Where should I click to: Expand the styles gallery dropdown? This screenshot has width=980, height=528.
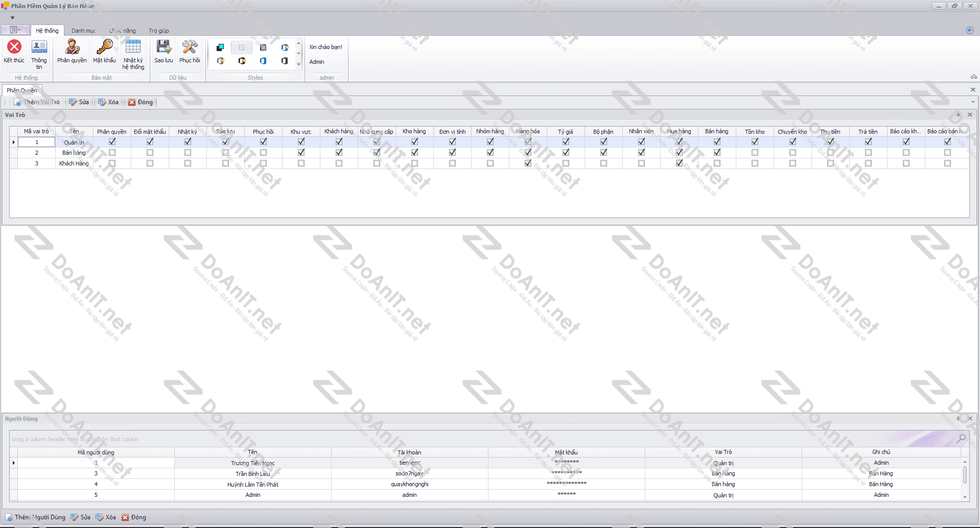[x=299, y=65]
